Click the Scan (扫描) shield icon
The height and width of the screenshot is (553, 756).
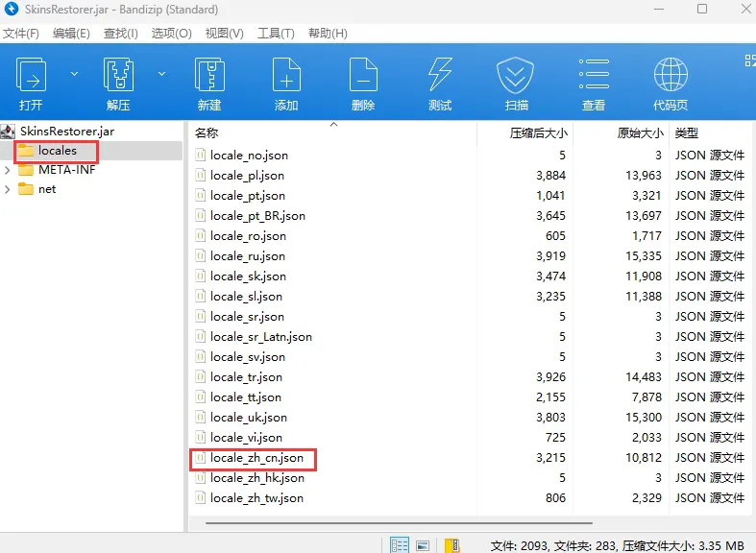point(515,77)
